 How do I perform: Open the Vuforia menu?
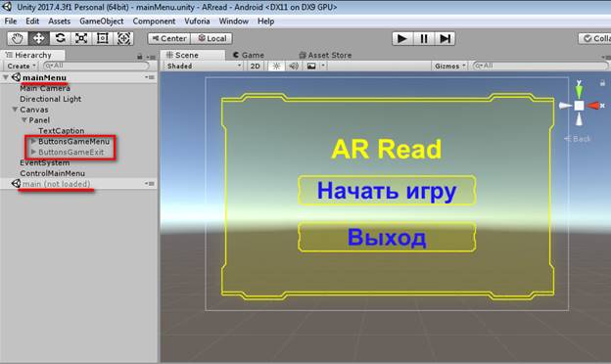pos(197,22)
